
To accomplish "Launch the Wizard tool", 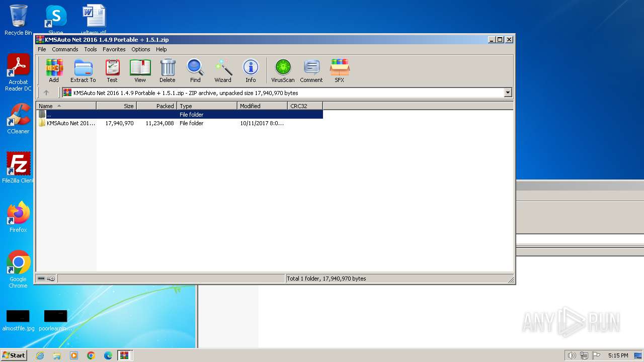I will tap(223, 70).
